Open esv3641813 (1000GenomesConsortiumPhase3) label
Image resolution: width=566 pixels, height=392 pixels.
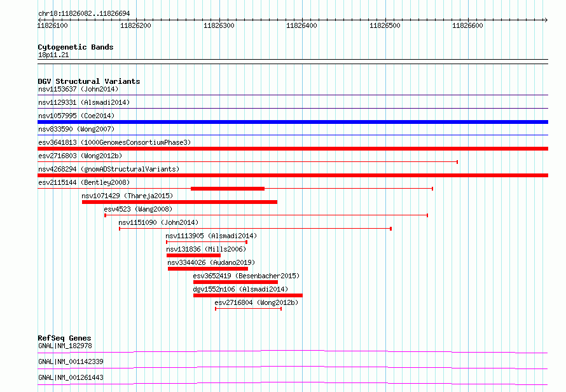pos(114,142)
